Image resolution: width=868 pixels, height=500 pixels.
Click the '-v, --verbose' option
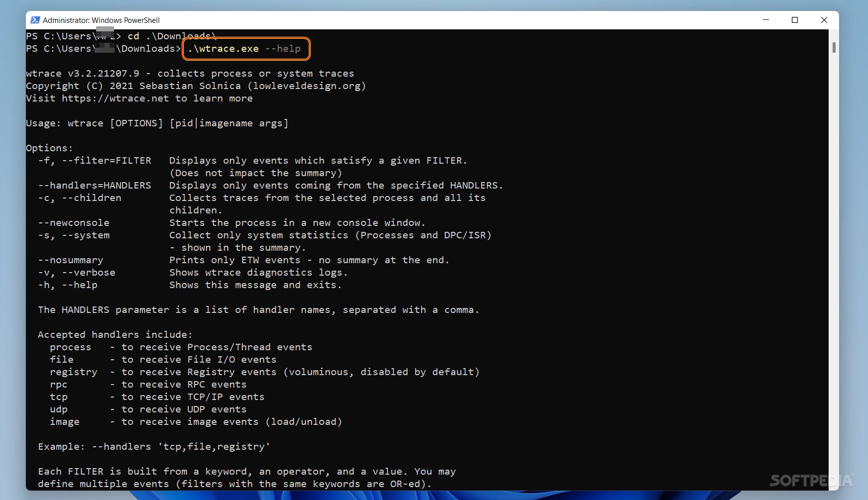pyautogui.click(x=77, y=273)
